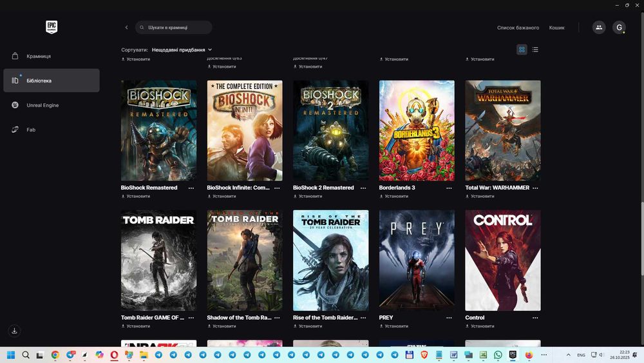Click the ENG language indicator

[x=581, y=355]
